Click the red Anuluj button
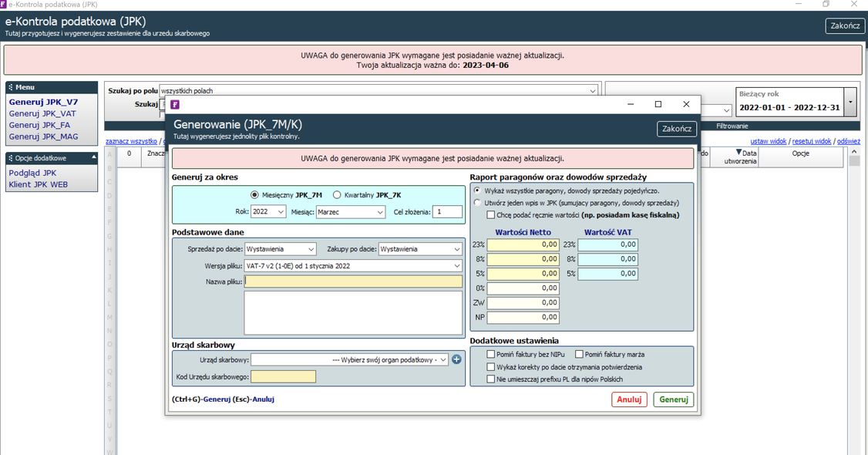This screenshot has width=868, height=455. click(629, 399)
